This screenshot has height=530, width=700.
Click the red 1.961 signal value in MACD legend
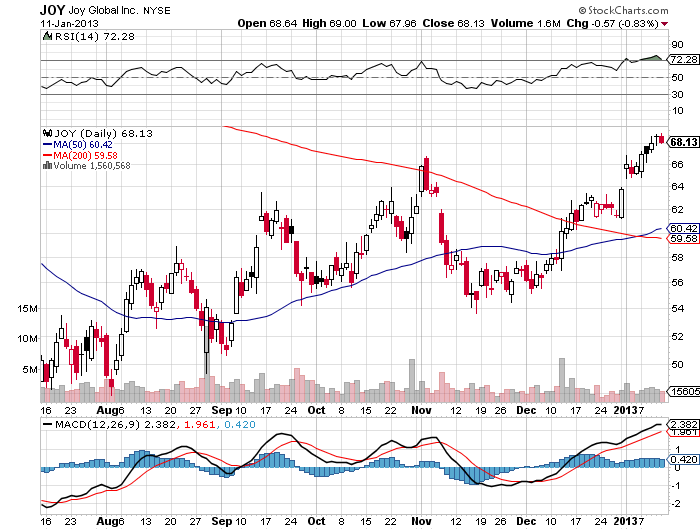pyautogui.click(x=200, y=424)
